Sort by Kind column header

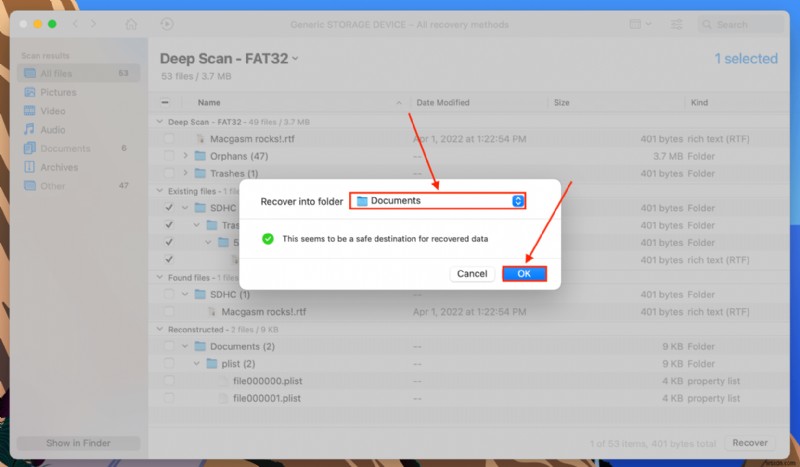(x=699, y=103)
